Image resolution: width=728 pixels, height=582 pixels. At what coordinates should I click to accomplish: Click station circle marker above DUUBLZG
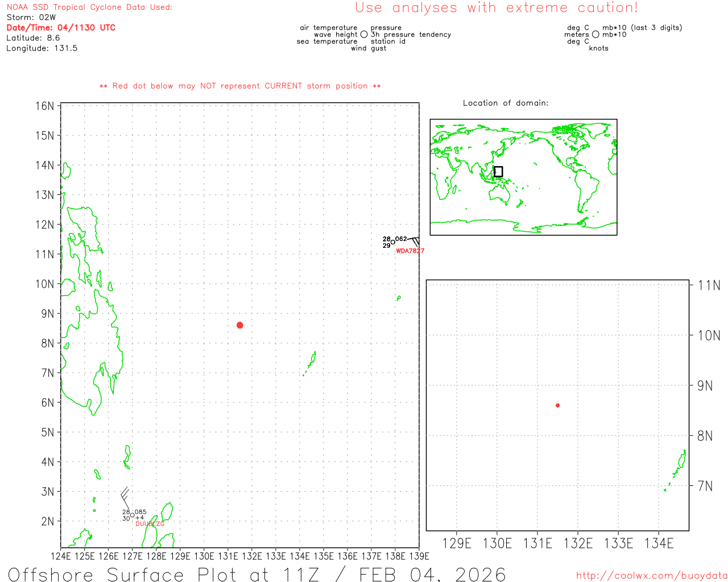[x=133, y=516]
